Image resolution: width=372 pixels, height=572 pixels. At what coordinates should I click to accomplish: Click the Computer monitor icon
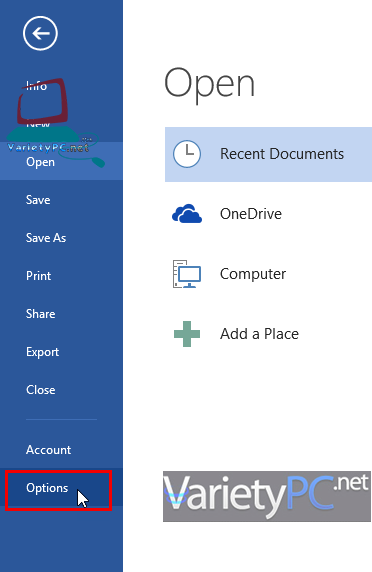click(187, 274)
